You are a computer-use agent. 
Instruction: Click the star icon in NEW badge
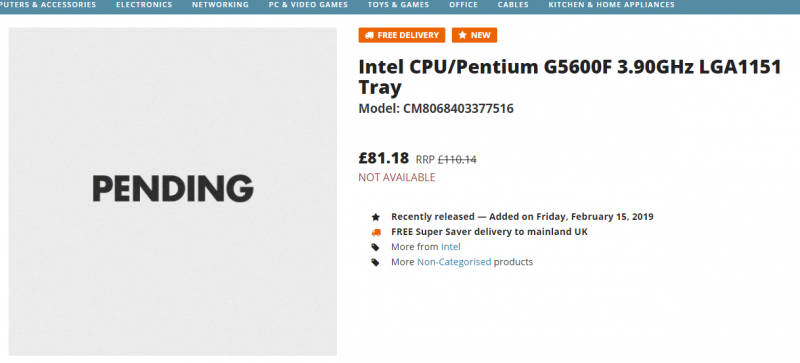tap(462, 35)
